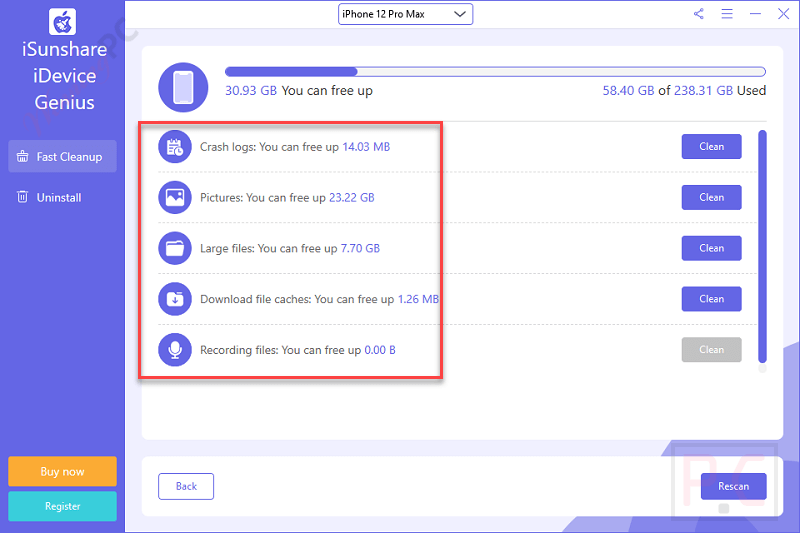Click the Pictures image icon

[x=174, y=197]
